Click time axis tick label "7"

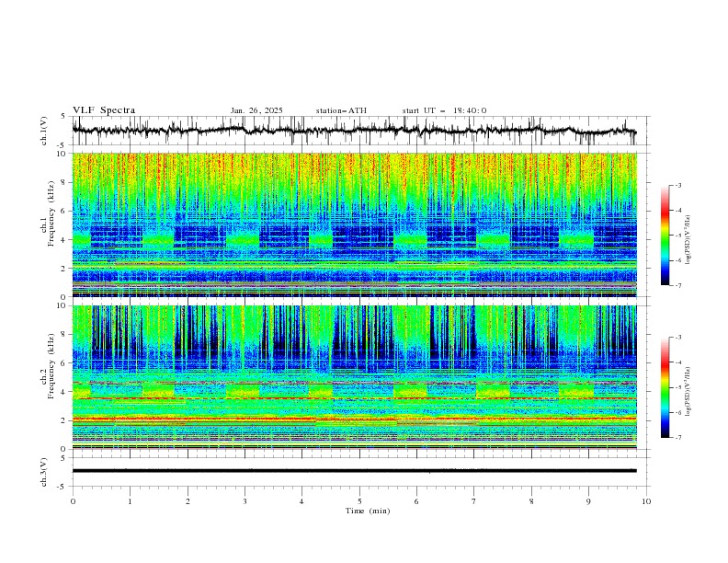tap(474, 501)
